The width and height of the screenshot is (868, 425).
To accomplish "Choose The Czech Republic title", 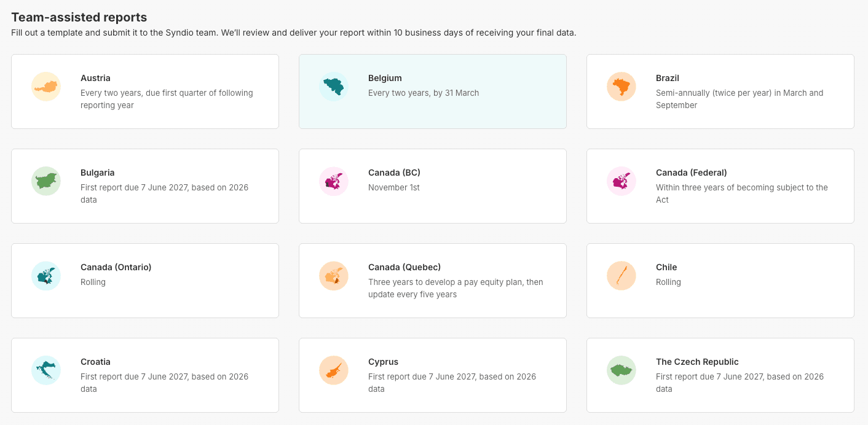I will 697,362.
